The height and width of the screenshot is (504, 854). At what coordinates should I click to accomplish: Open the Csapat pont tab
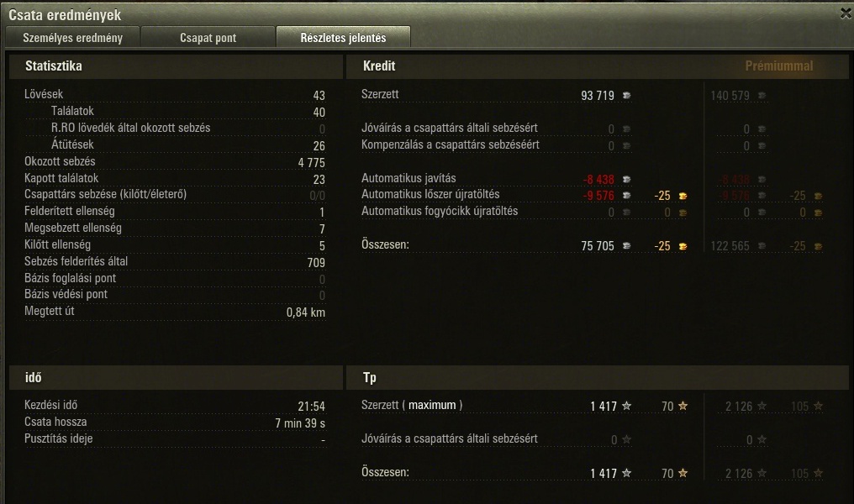pyautogui.click(x=208, y=38)
